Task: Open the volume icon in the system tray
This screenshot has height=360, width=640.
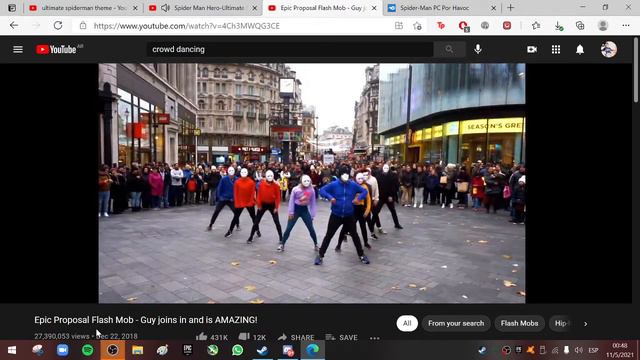Action: click(578, 350)
